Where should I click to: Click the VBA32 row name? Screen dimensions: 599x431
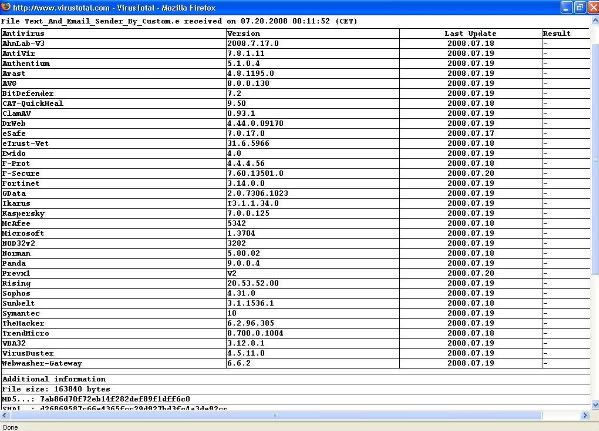[x=14, y=343]
